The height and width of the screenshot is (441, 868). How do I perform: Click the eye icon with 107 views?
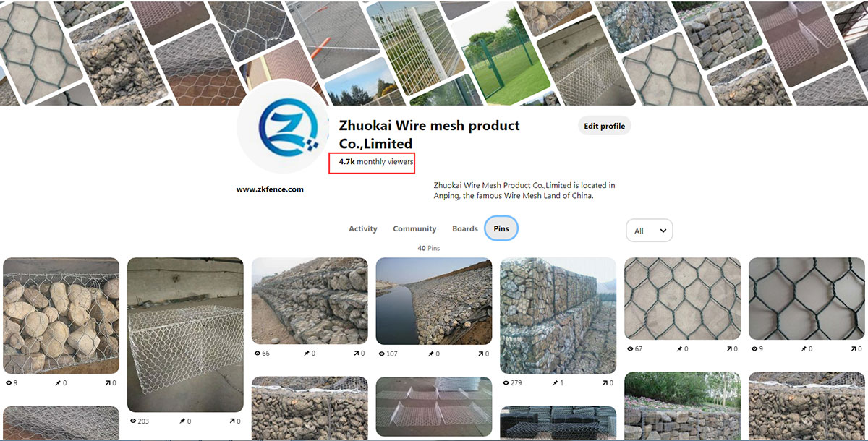382,354
